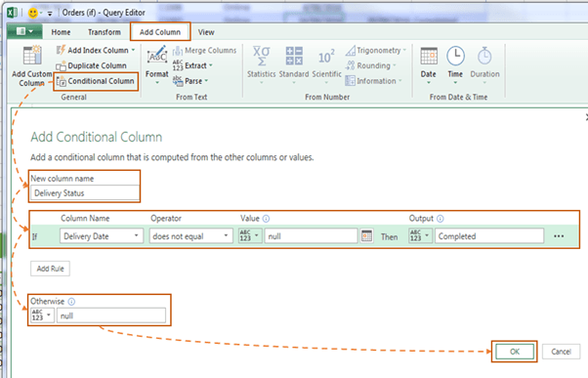
Task: Switch to the Home tab
Action: click(61, 32)
